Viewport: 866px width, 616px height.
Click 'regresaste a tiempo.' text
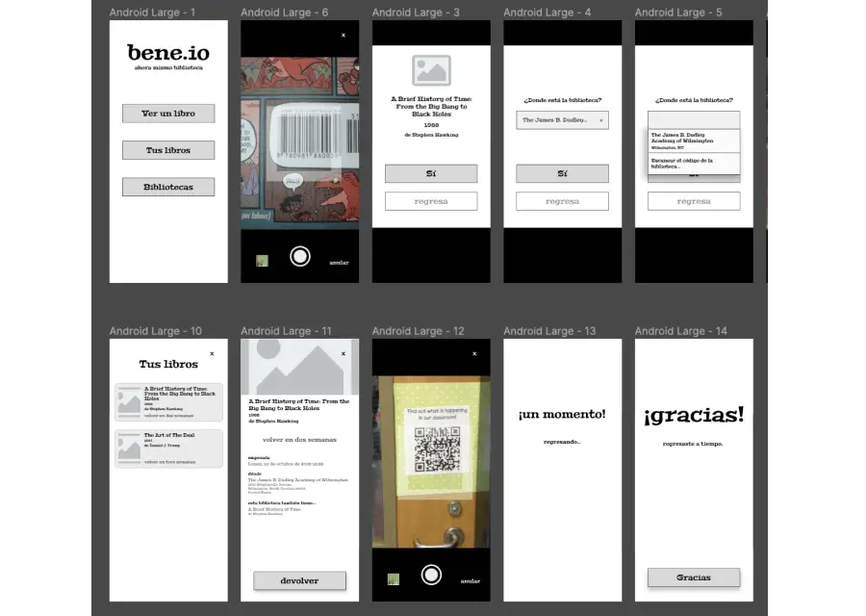(x=693, y=444)
